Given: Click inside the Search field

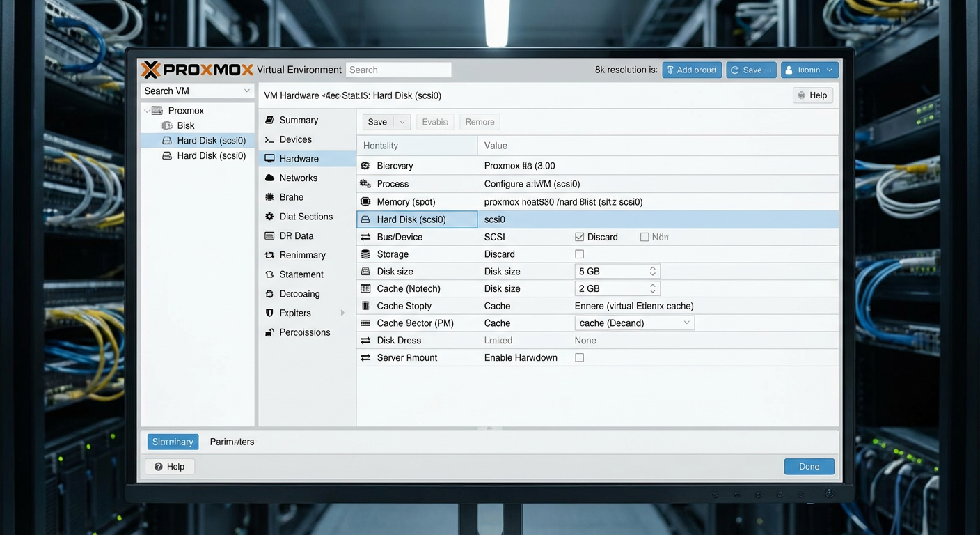Looking at the screenshot, I should [x=398, y=70].
